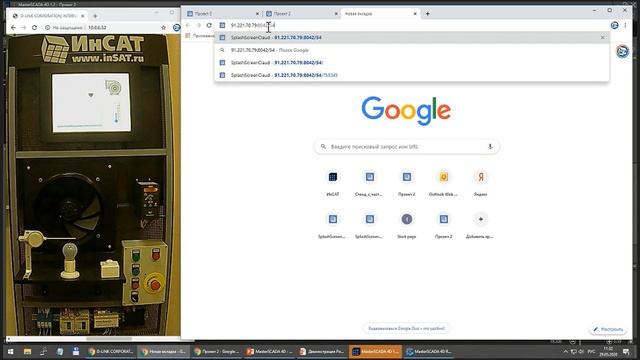The image size is (640, 360).
Task: Click the address bar in the right browser
Action: click(x=412, y=25)
